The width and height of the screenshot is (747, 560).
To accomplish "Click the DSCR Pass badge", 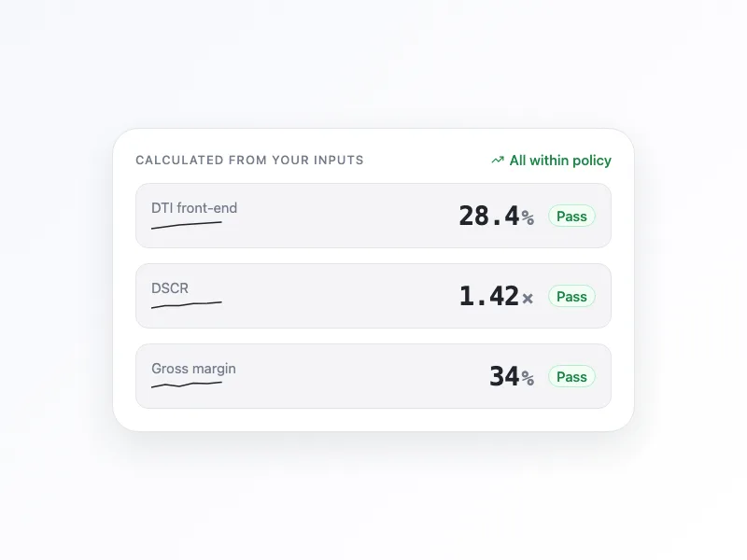I will tap(571, 297).
